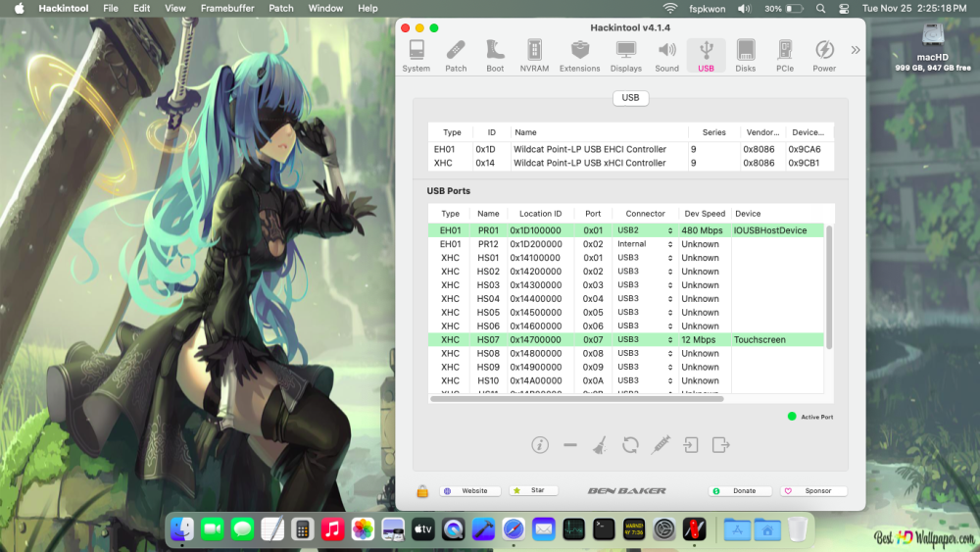Sort by Location ID column header
Image resolution: width=980 pixels, height=552 pixels.
(540, 213)
